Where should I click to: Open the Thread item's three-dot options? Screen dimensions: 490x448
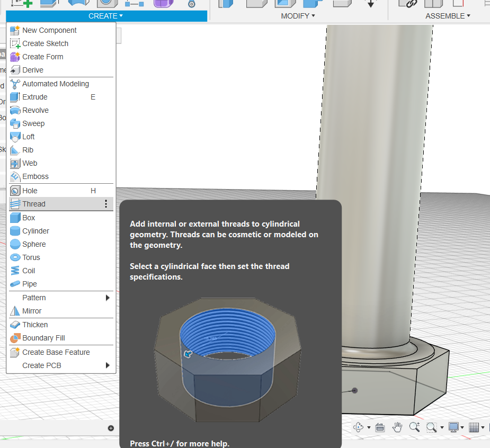tap(106, 204)
